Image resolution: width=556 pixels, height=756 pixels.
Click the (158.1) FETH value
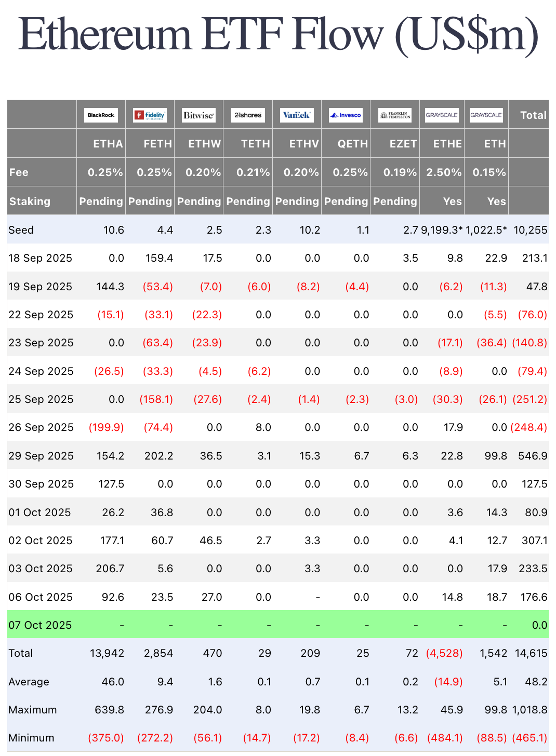tap(156, 399)
